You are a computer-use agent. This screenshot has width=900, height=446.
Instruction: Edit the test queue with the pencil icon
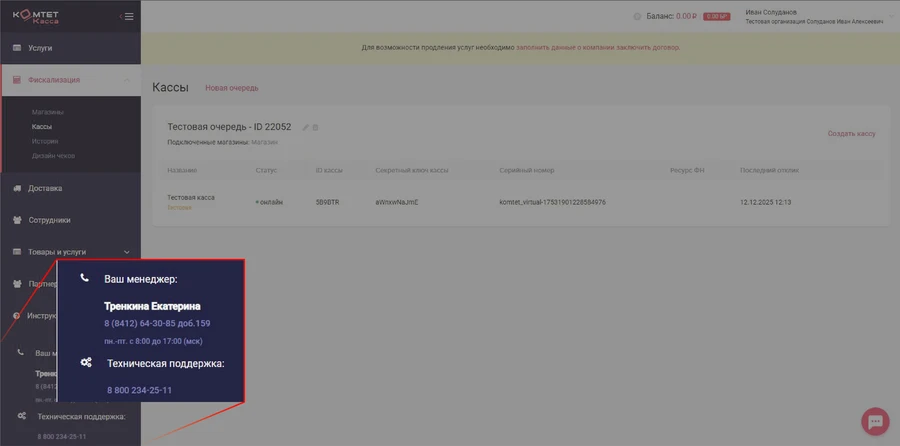pyautogui.click(x=306, y=127)
